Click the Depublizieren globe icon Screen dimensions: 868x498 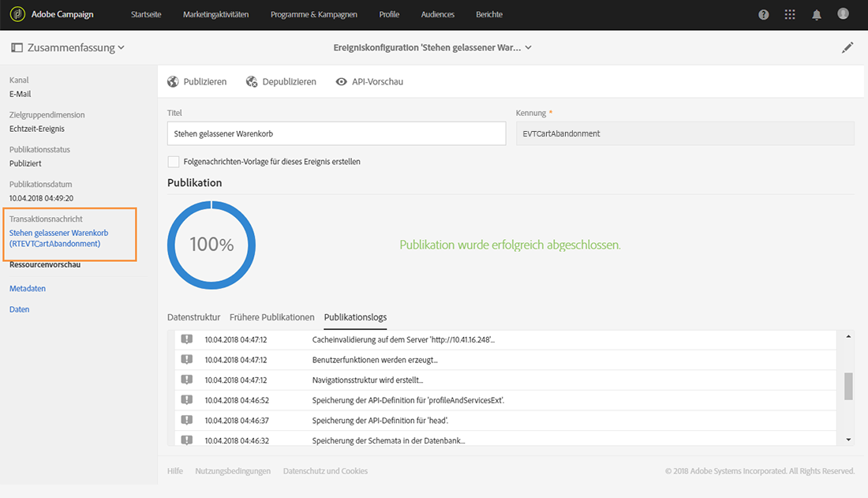252,82
